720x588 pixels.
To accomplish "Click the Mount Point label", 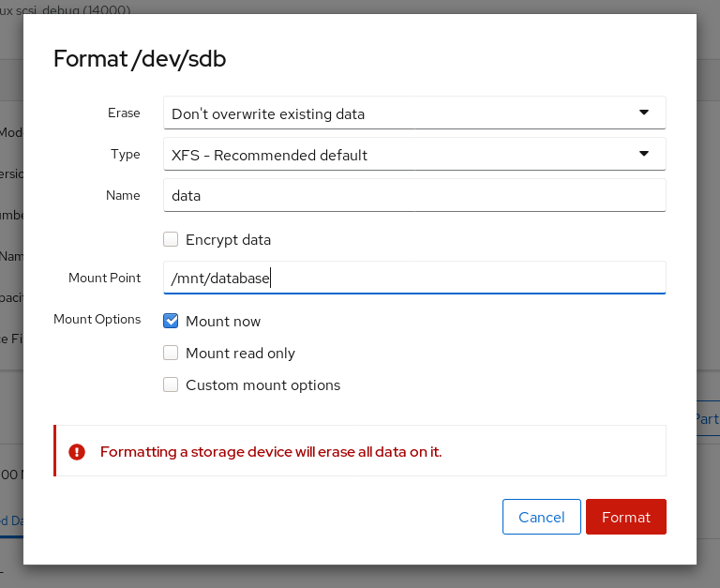I will [105, 278].
